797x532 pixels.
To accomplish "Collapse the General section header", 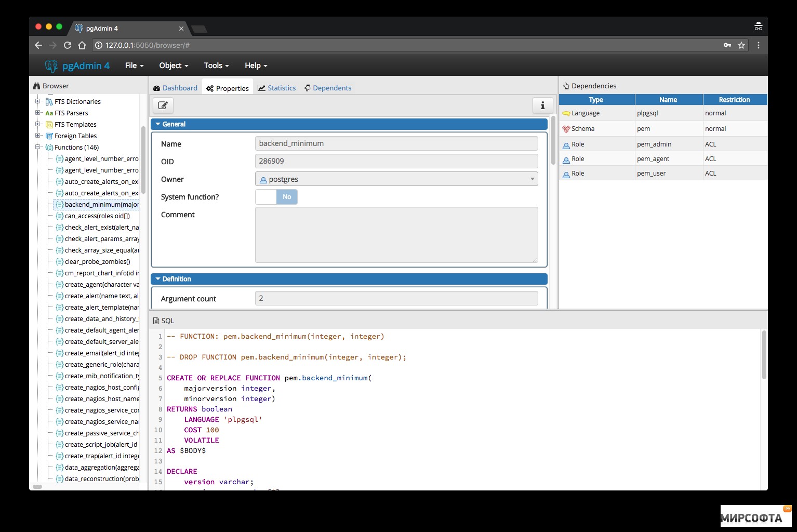I will coord(349,124).
